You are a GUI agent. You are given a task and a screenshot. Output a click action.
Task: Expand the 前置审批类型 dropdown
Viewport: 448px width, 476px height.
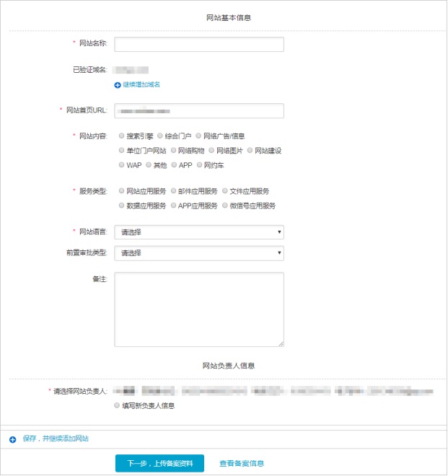click(198, 253)
